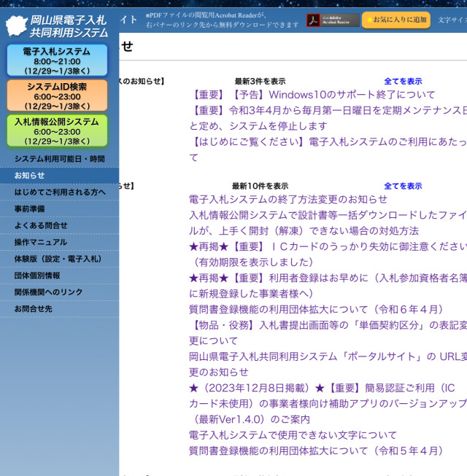Viewport: 467px width, 476px height.
Task: Click 全てを表示 next to 最新3件を表示
Action: tap(403, 82)
